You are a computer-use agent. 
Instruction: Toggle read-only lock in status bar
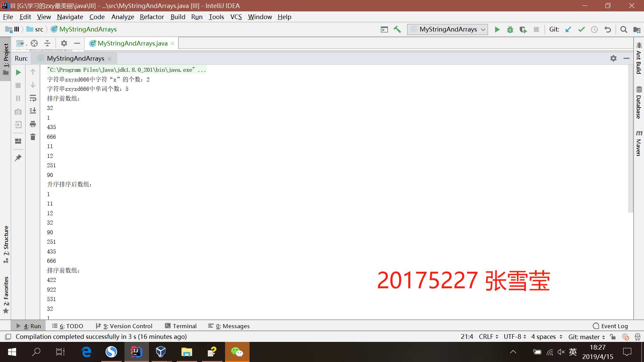613,337
